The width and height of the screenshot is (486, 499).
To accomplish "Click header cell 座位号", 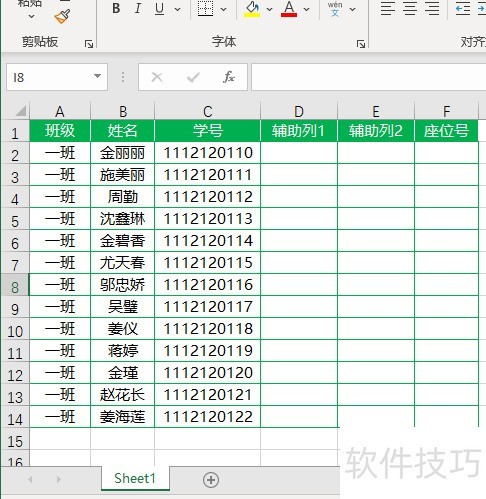I will pyautogui.click(x=446, y=131).
